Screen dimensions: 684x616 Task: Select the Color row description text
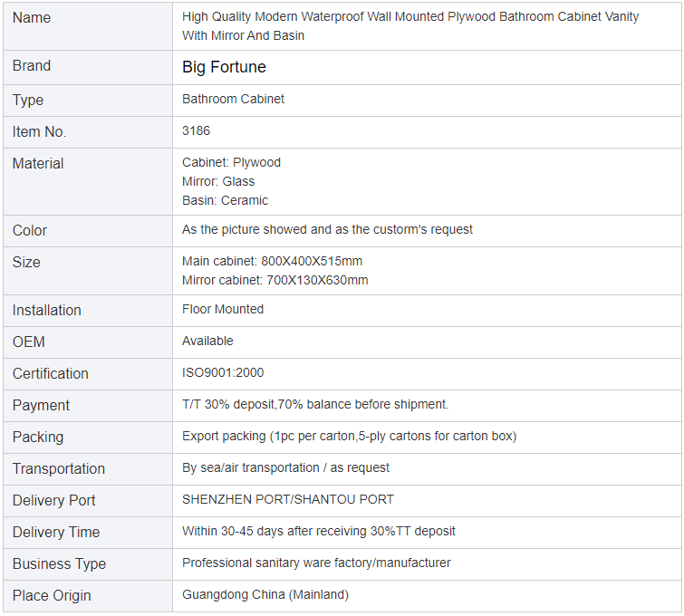coord(327,229)
